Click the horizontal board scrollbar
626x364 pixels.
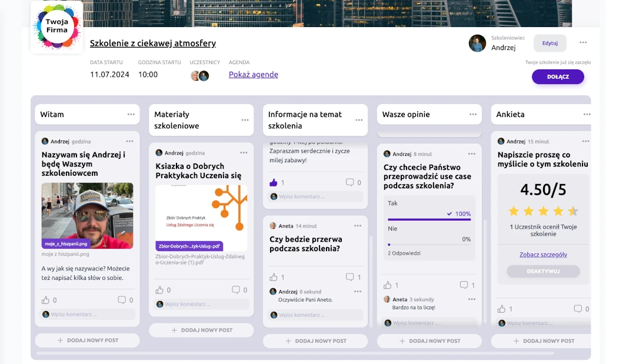point(295,353)
